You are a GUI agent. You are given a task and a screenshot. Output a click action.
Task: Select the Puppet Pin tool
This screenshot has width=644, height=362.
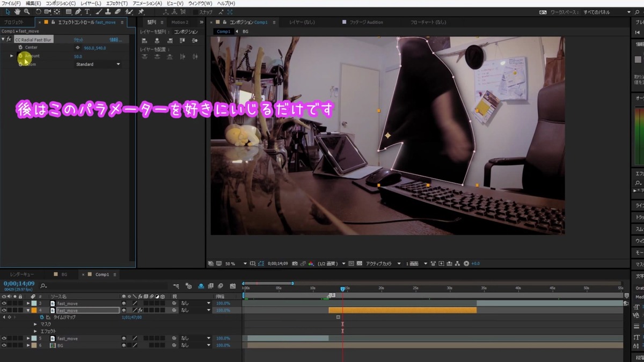click(x=141, y=11)
